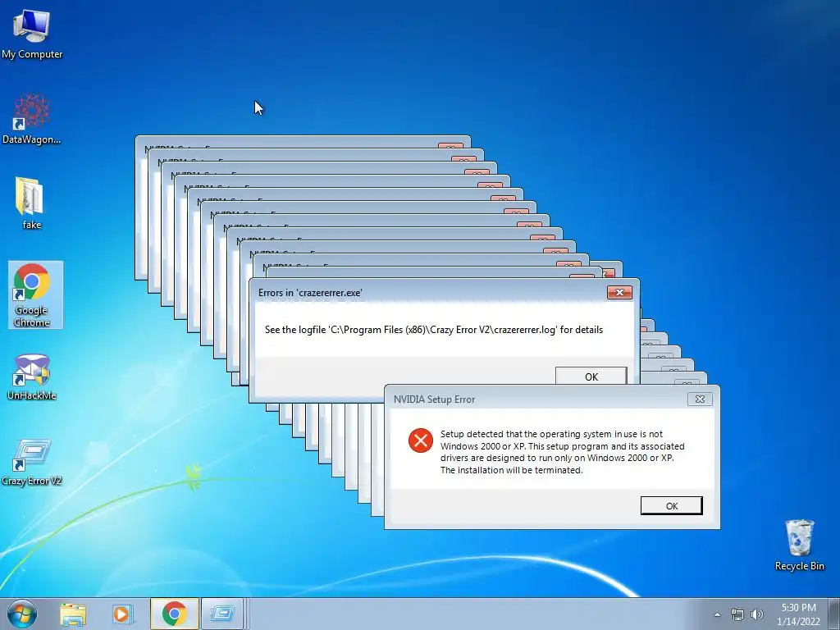This screenshot has height=630, width=840.
Task: Open the DataWagon shortcut on desktop
Action: point(32,119)
